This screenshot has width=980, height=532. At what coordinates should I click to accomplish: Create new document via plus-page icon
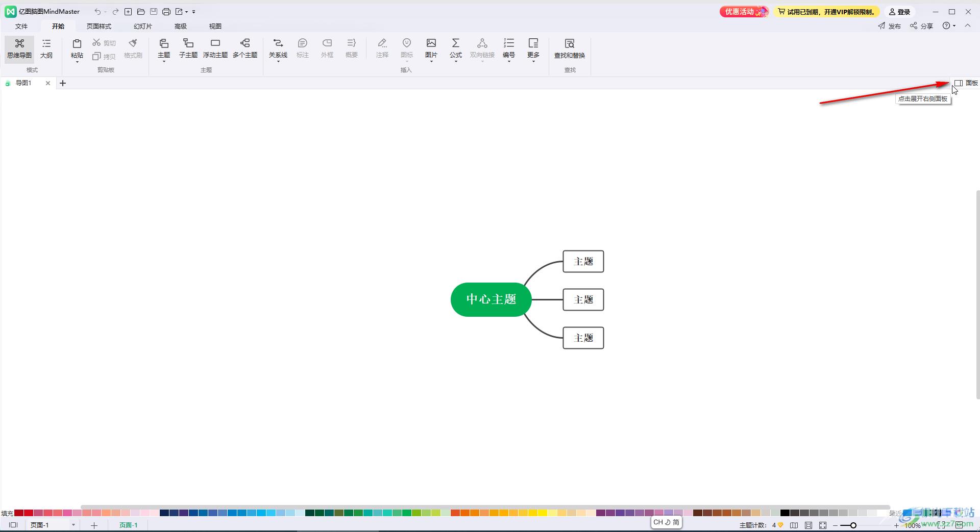[x=128, y=11]
